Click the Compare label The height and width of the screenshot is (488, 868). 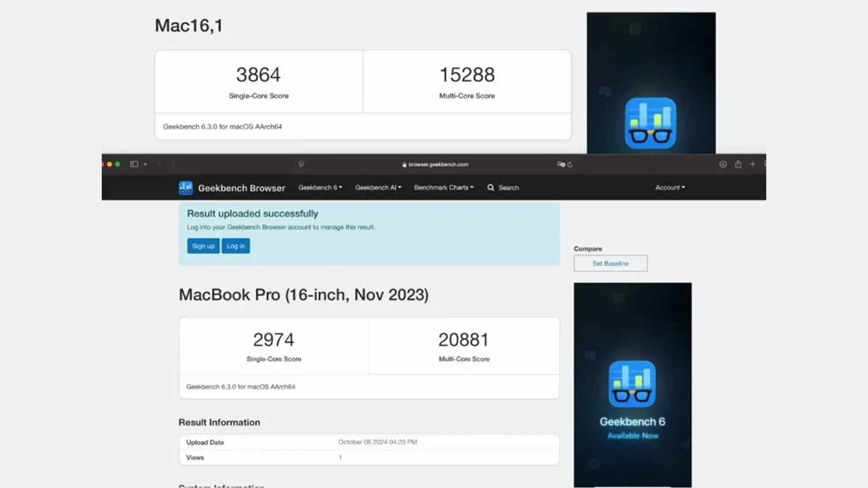pos(588,249)
